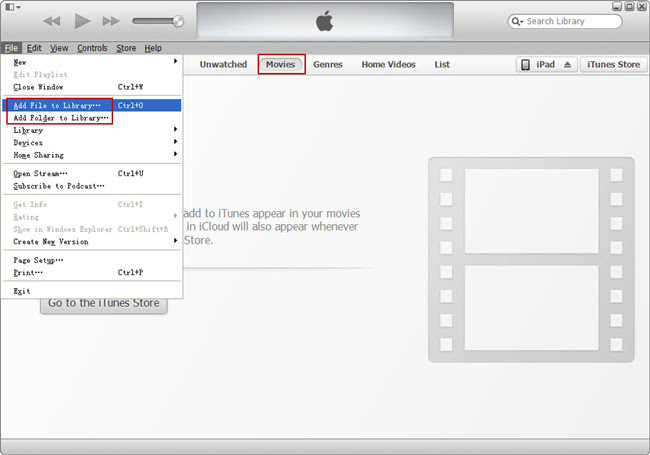Maximize the iTunes window
The width and height of the screenshot is (650, 455).
[629, 7]
